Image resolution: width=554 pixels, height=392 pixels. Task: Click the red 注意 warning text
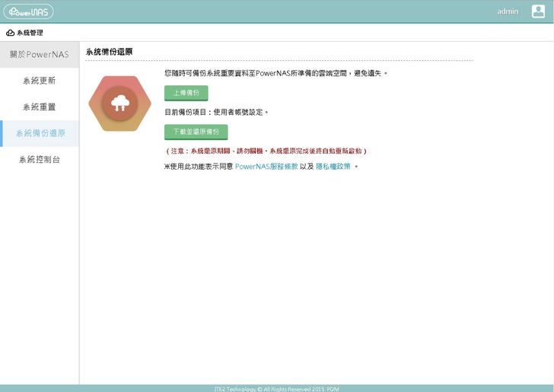266,151
